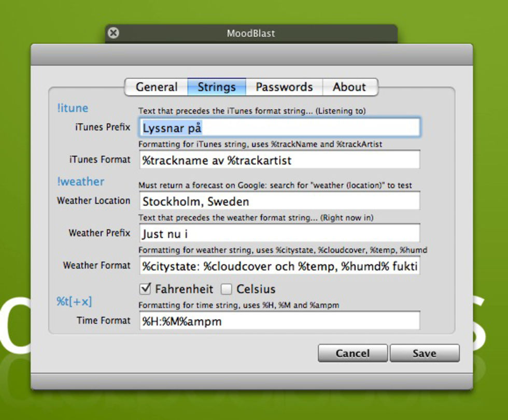This screenshot has width=508, height=420.
Task: Click the blue '!itune' section heading
Action: [73, 108]
